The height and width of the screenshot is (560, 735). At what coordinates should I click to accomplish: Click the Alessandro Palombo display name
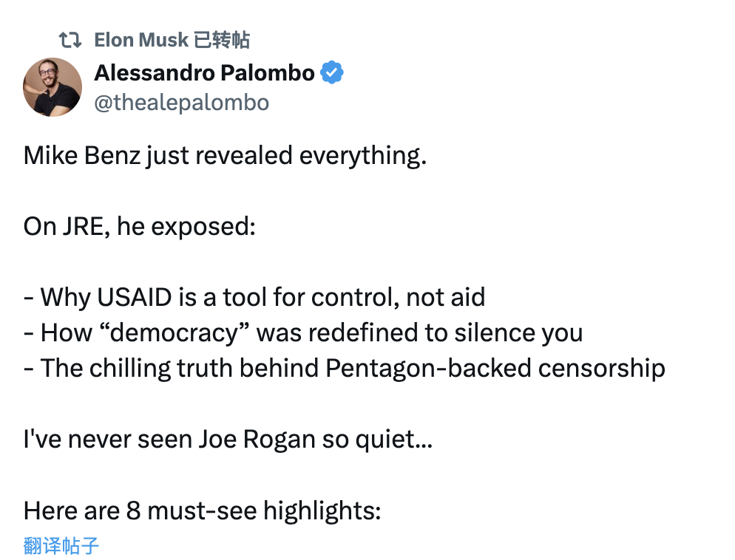[x=204, y=73]
